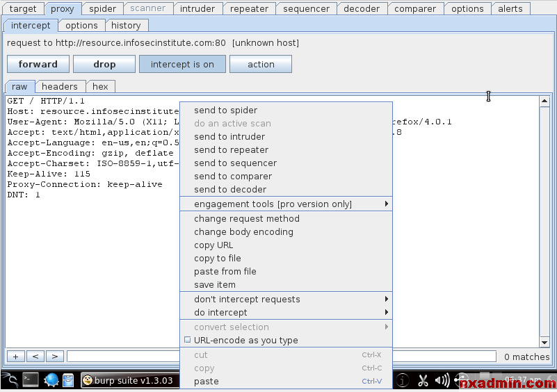Viewport: 557px width, 392px height.
Task: Select change body encoding
Action: [x=286, y=232]
